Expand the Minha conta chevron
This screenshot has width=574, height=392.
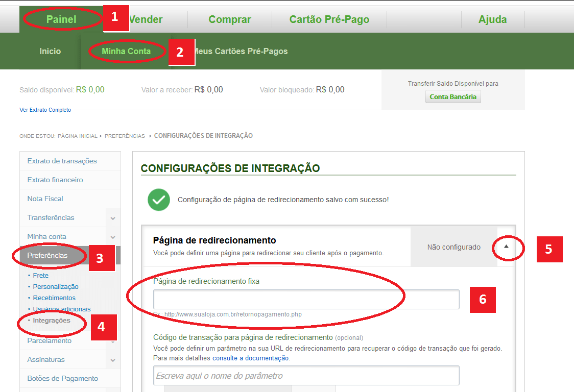(113, 237)
